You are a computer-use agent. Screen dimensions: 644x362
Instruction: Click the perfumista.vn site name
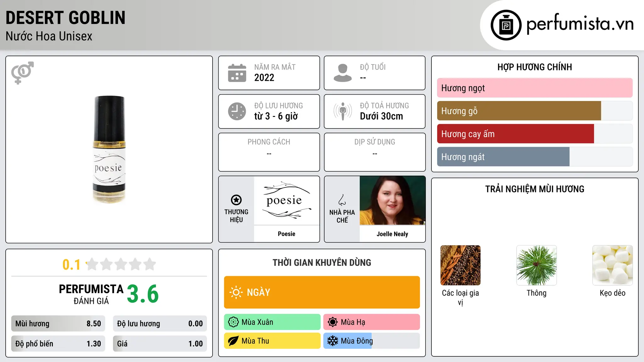pos(580,24)
